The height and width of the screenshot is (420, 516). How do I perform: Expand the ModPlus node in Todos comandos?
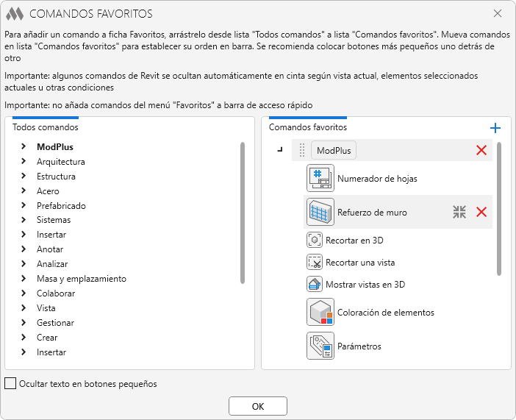click(x=24, y=146)
